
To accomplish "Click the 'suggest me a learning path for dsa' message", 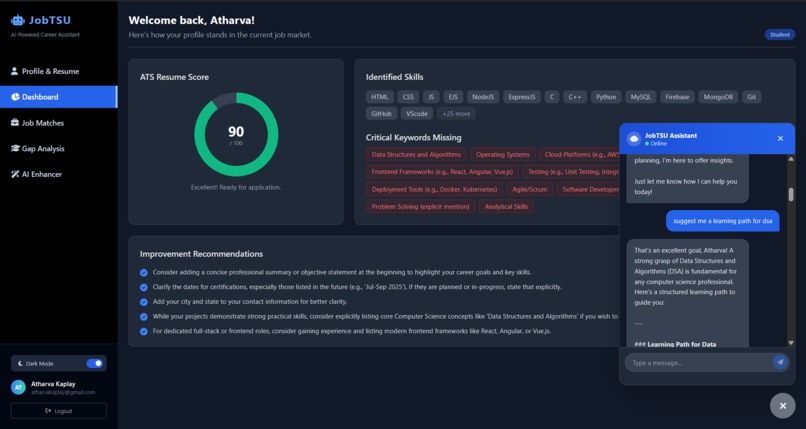I will click(x=723, y=221).
